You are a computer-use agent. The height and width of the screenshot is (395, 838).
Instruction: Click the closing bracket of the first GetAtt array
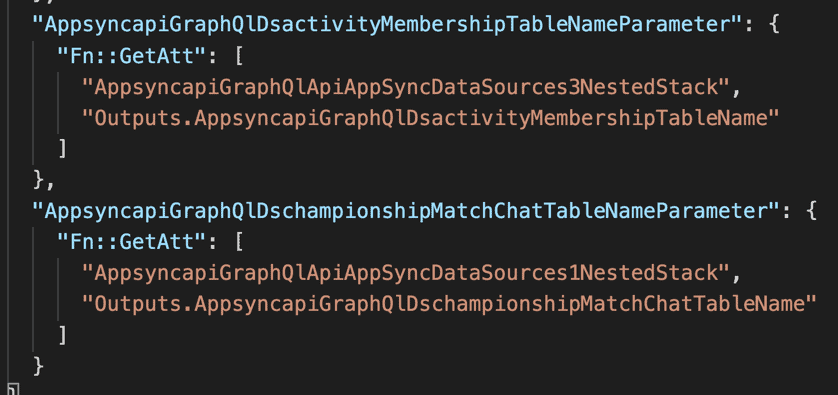click(62, 149)
